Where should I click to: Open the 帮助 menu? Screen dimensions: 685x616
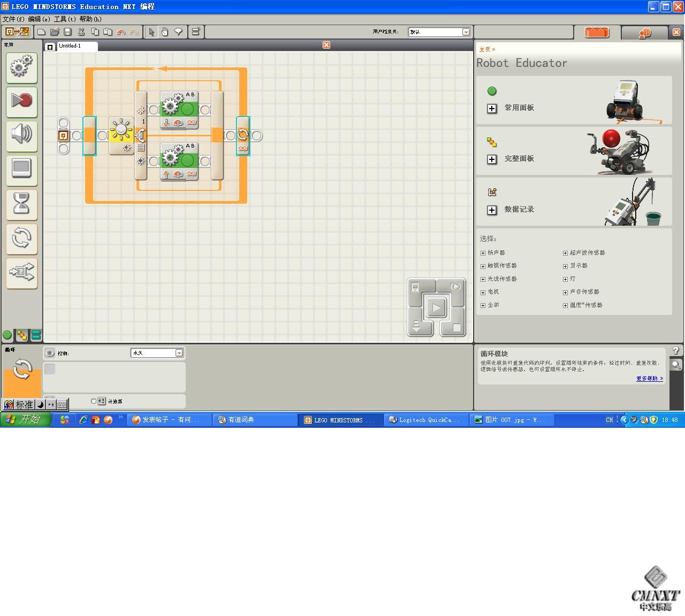[x=90, y=19]
